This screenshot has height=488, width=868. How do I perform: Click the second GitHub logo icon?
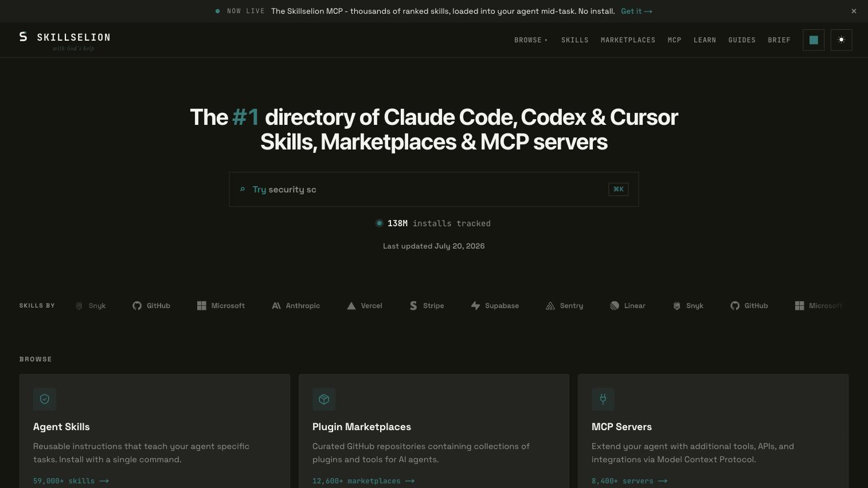pyautogui.click(x=735, y=306)
